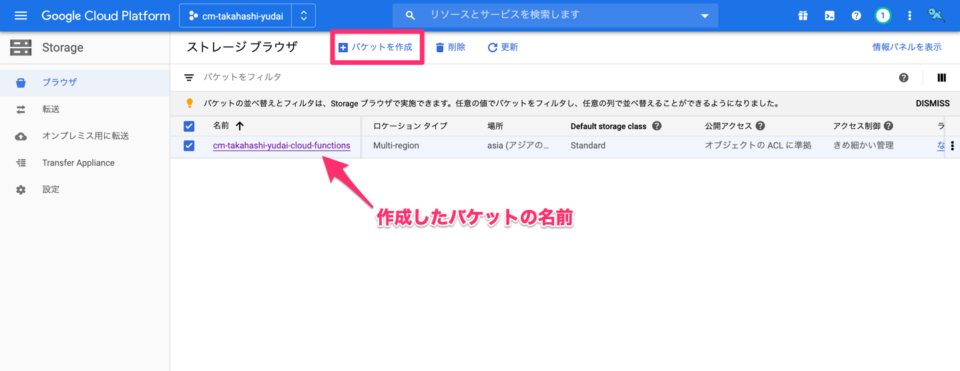The width and height of the screenshot is (960, 371).
Task: Sort by the 名前 column header
Action: [221, 126]
